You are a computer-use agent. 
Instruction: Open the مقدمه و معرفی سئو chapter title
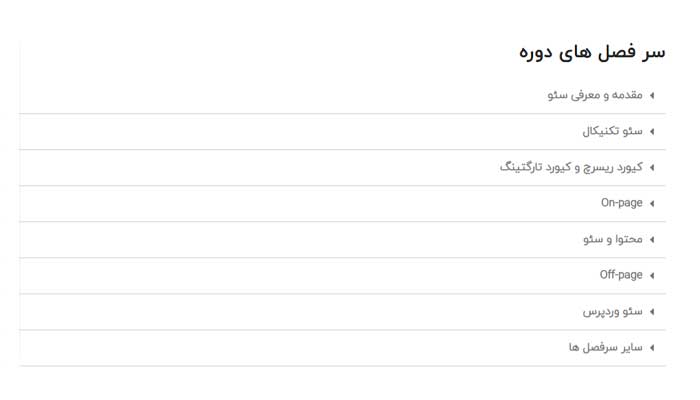[595, 95]
